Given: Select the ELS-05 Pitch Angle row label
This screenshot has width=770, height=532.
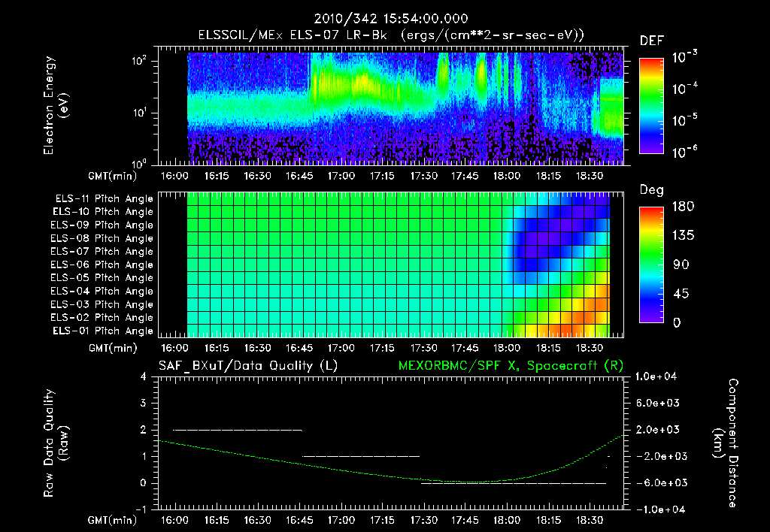Looking at the screenshot, I should point(102,278).
